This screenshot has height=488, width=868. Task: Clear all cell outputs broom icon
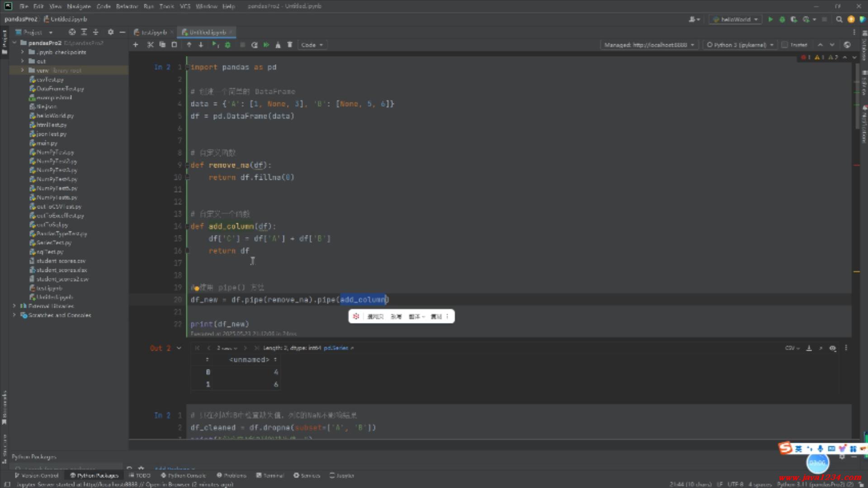[278, 45]
